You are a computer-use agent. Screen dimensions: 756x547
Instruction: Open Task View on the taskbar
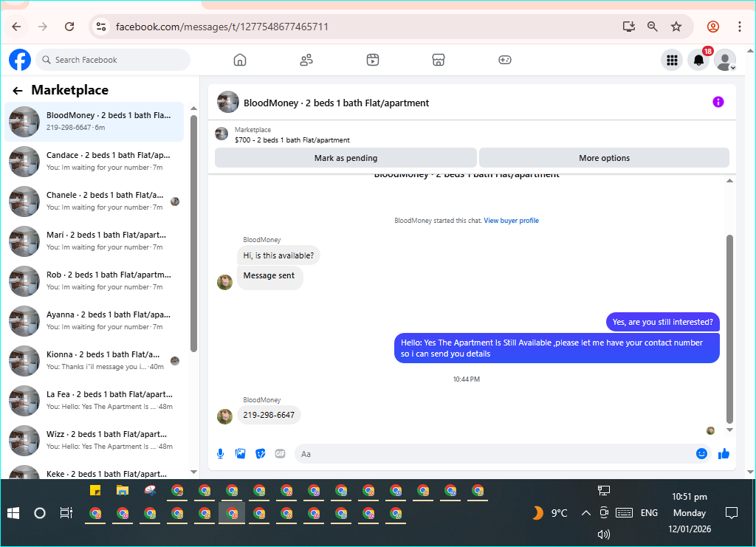click(66, 513)
